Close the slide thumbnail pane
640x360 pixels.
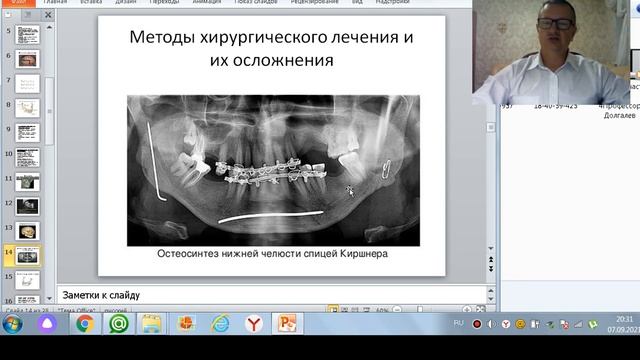(48, 15)
